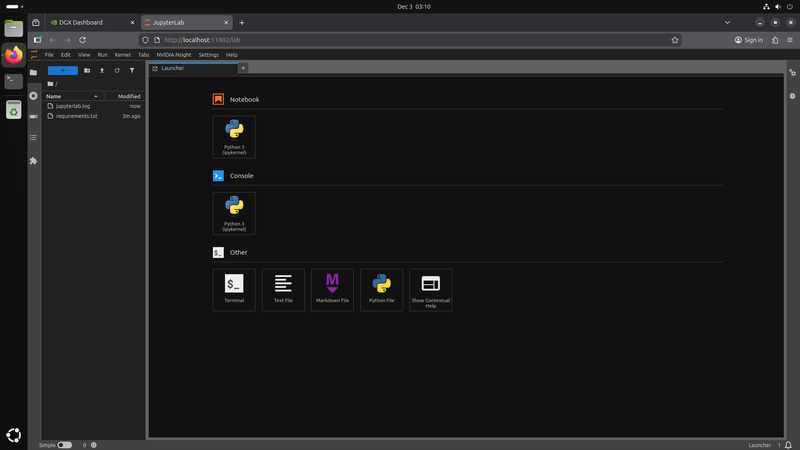The image size is (800, 450).
Task: Click the site shield tracking icon
Action: pos(145,40)
